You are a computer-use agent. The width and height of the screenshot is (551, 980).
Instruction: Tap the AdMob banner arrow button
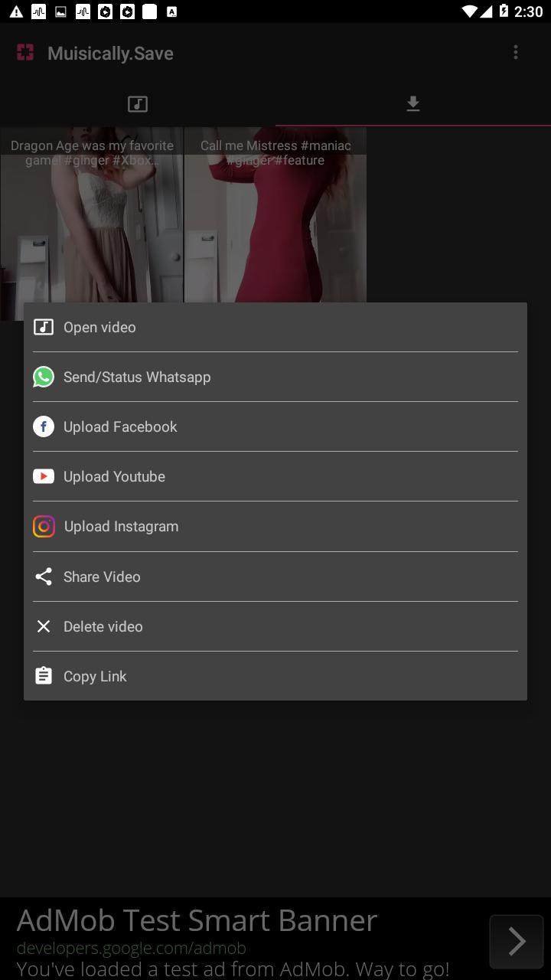click(517, 942)
